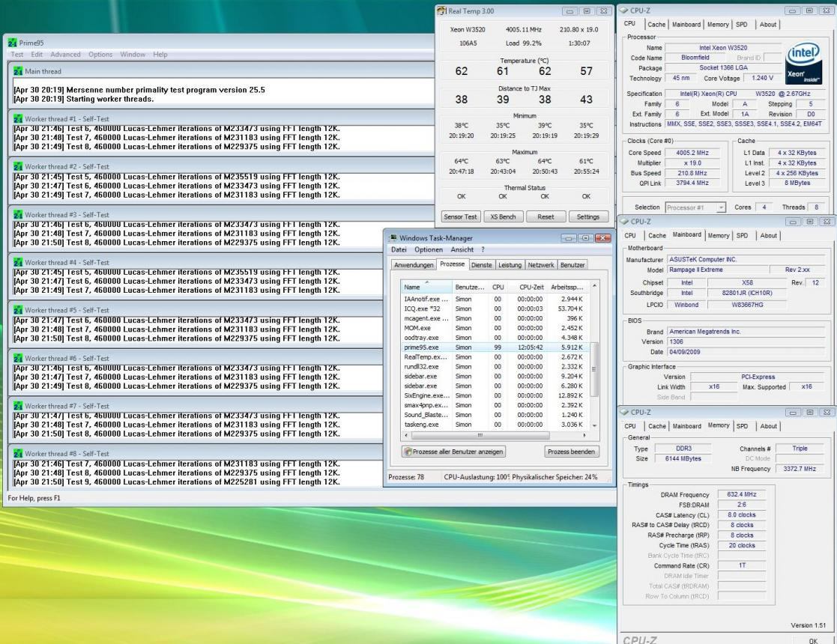Viewport: 837px width, 644px height.
Task: Click the Prime95 title bar icon
Action: (12, 43)
